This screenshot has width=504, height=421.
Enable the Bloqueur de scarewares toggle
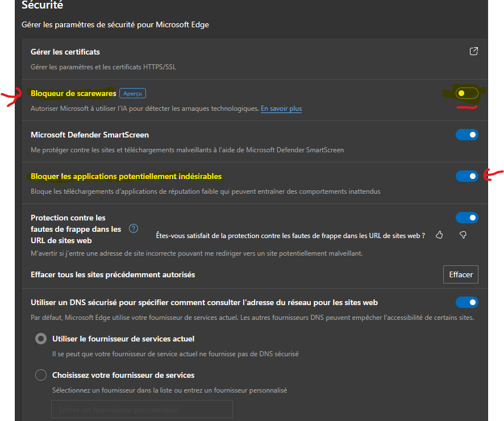[466, 93]
